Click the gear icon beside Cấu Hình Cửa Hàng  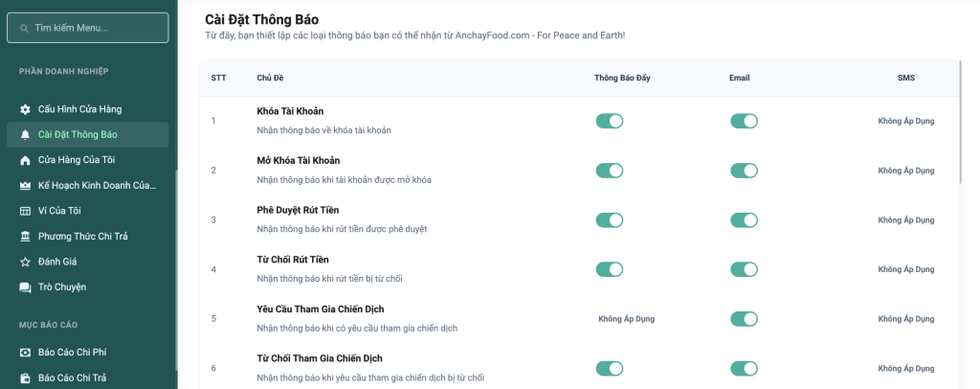pos(25,109)
